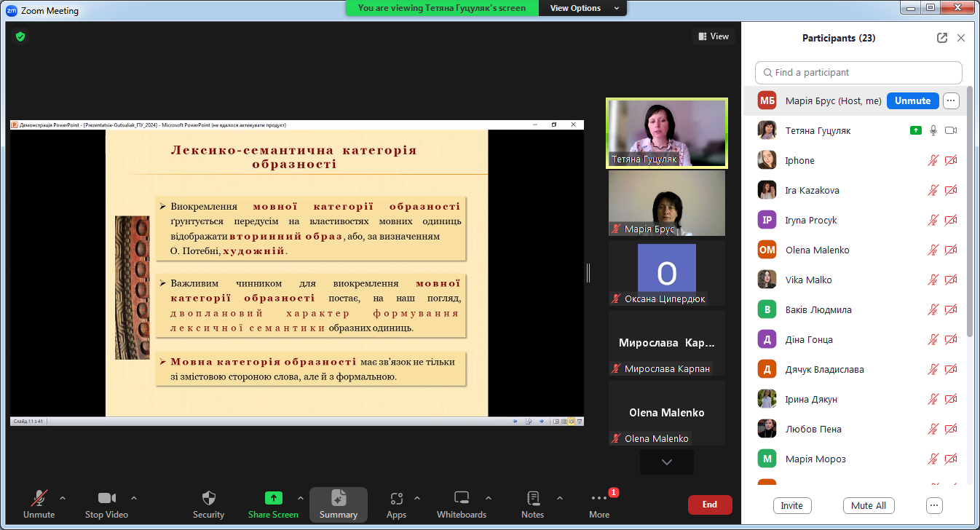Expand audio options arrow beside Unmute
The image size is (980, 530).
[63, 498]
